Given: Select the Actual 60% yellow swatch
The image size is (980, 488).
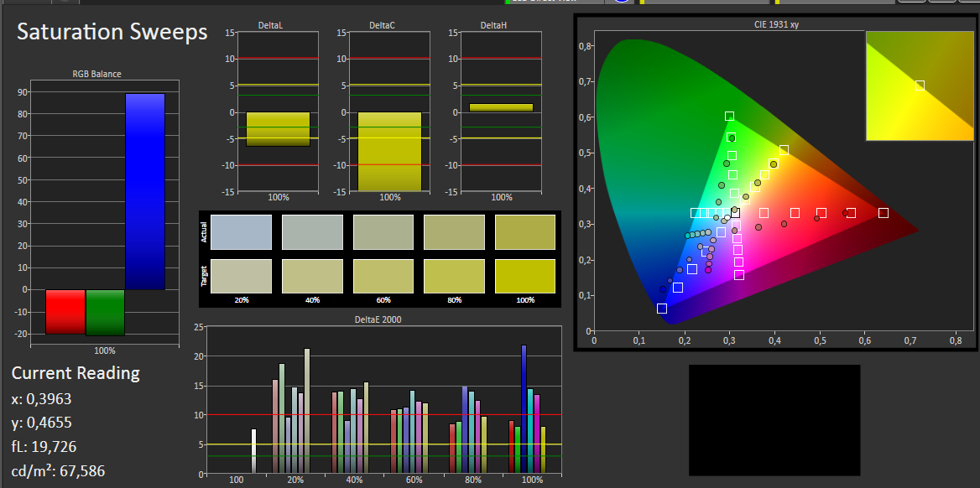Looking at the screenshot, I should [x=383, y=232].
